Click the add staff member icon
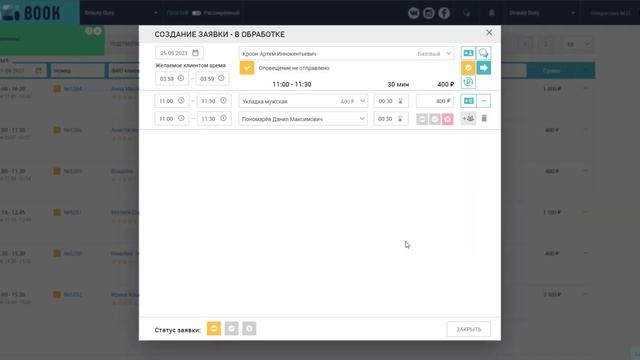The width and height of the screenshot is (640, 360). 469,118
